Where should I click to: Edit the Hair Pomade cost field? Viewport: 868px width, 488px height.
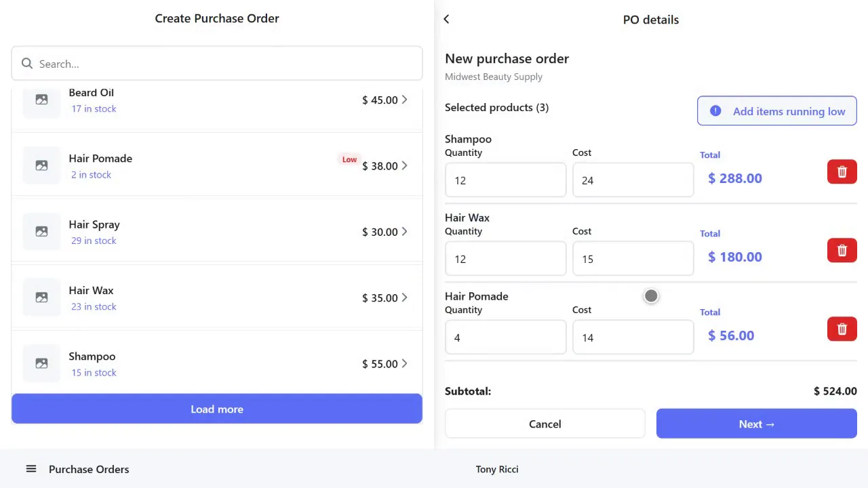(633, 338)
